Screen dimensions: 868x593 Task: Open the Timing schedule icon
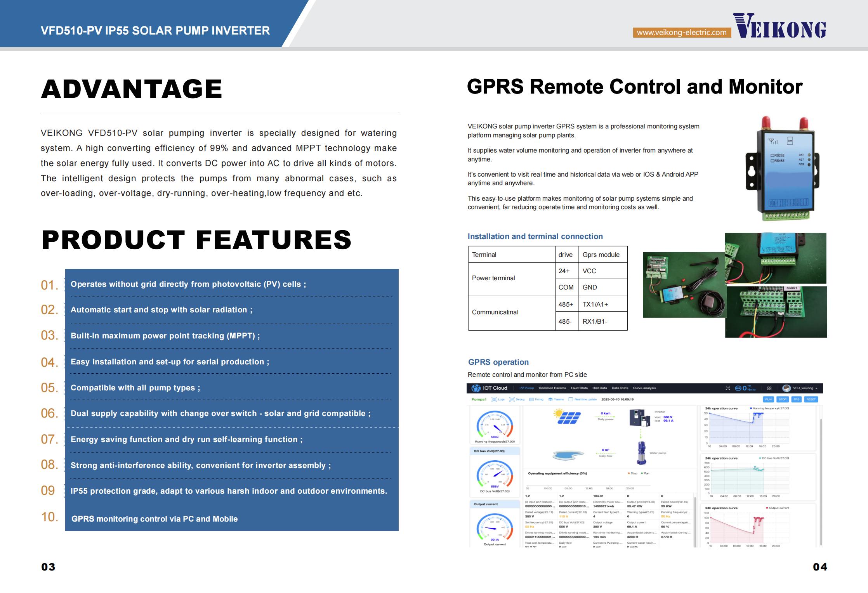[531, 399]
